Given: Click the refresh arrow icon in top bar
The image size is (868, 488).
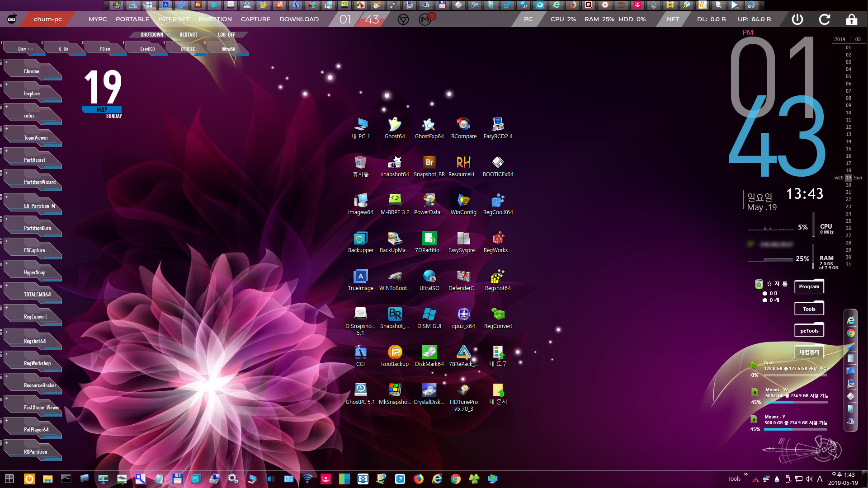Looking at the screenshot, I should point(824,19).
